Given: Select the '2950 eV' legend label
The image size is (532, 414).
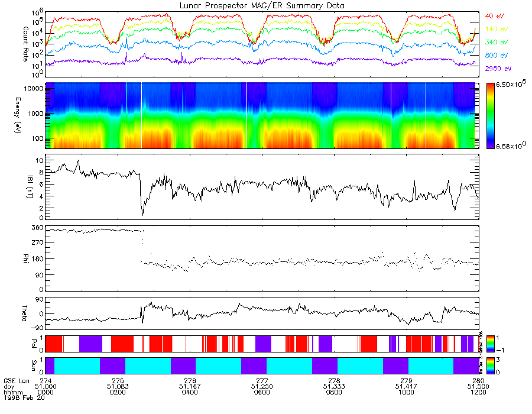Looking at the screenshot, I should coord(498,69).
